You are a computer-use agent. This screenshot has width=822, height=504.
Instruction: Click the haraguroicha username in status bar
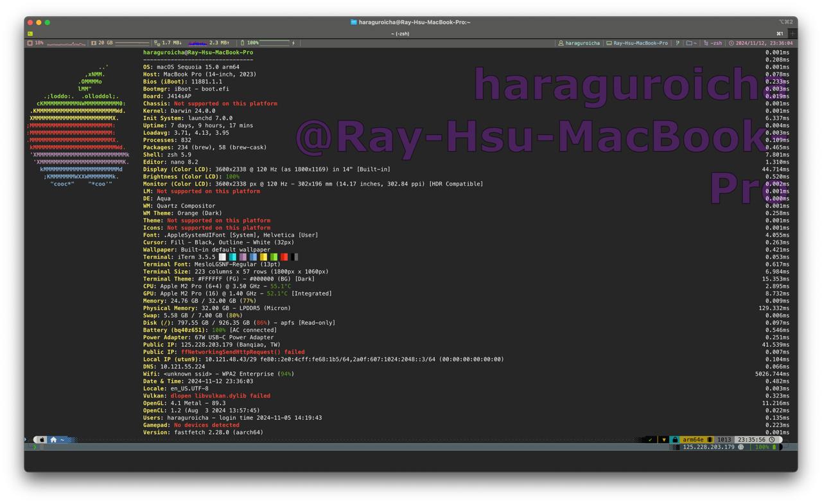coord(582,43)
